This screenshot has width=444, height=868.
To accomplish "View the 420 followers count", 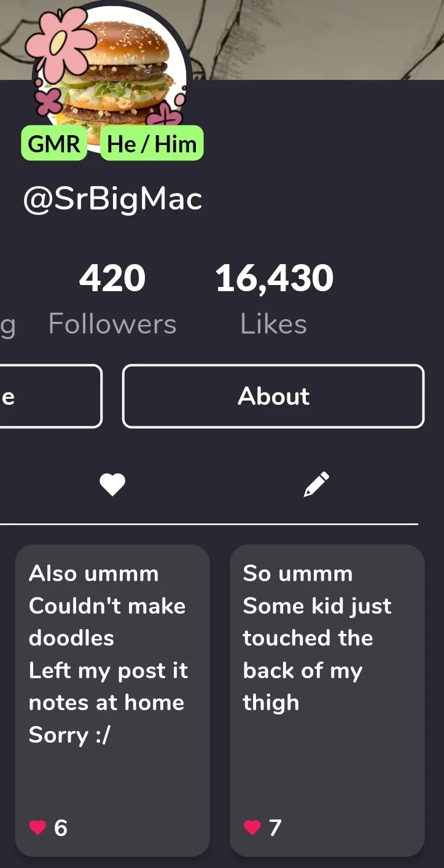I will [112, 278].
